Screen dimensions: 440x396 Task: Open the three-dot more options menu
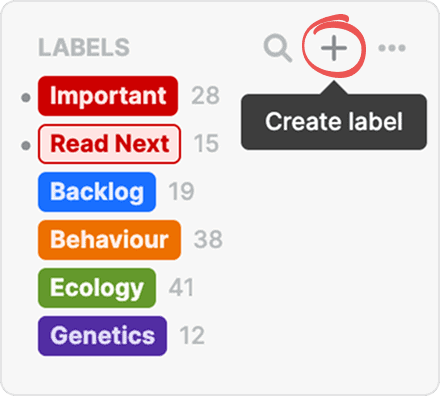(392, 48)
